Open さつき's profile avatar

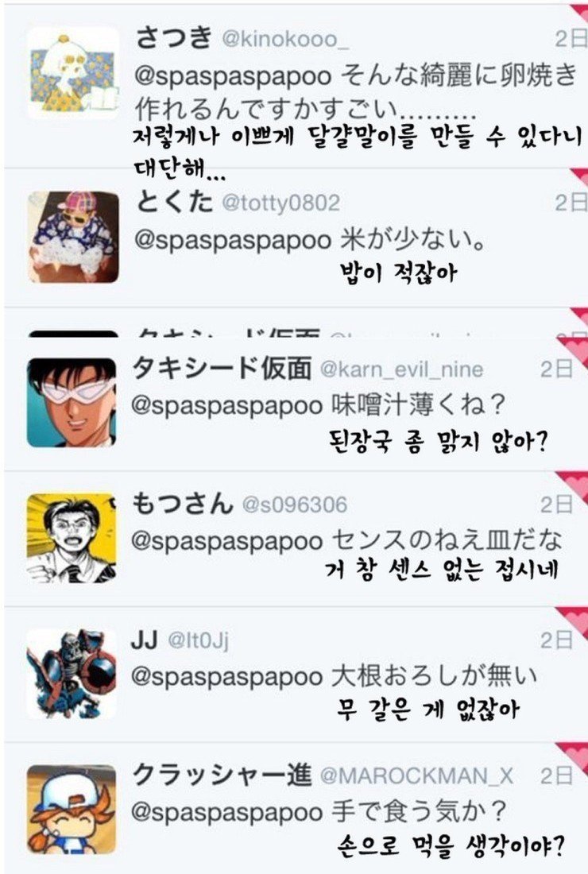pyautogui.click(x=73, y=72)
